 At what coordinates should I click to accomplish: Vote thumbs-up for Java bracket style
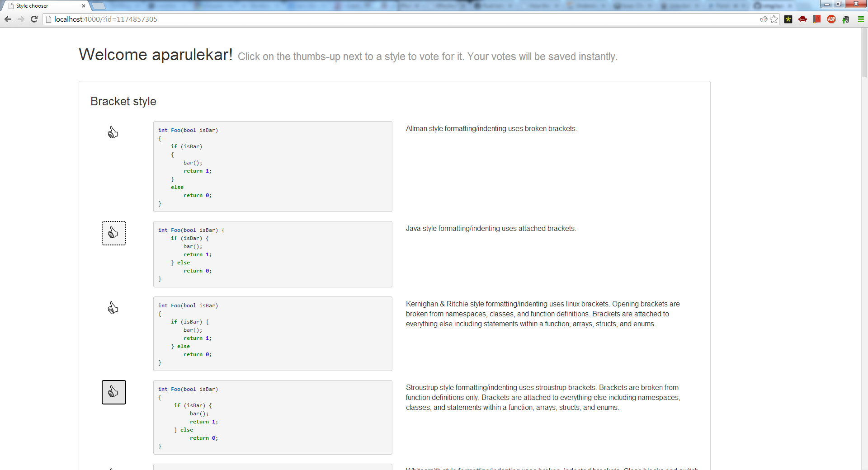pyautogui.click(x=113, y=233)
